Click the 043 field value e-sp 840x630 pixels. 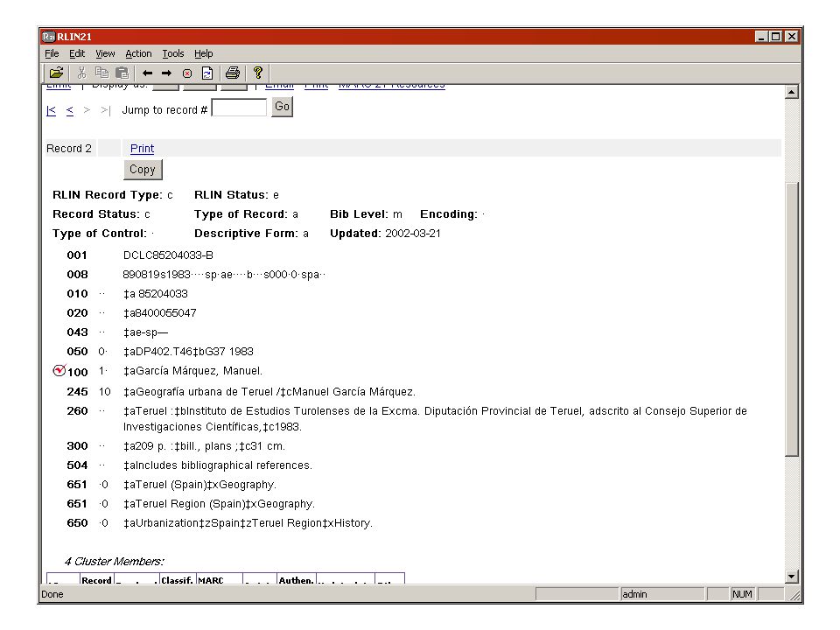(145, 332)
